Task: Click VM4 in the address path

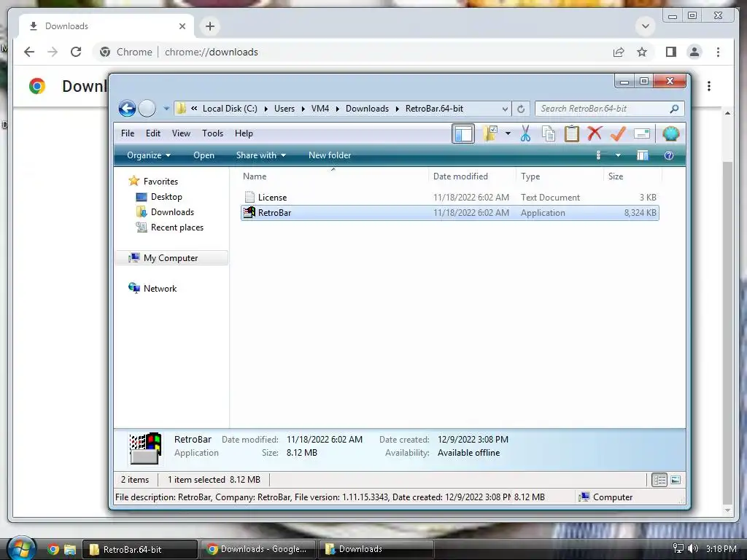Action: pos(320,109)
